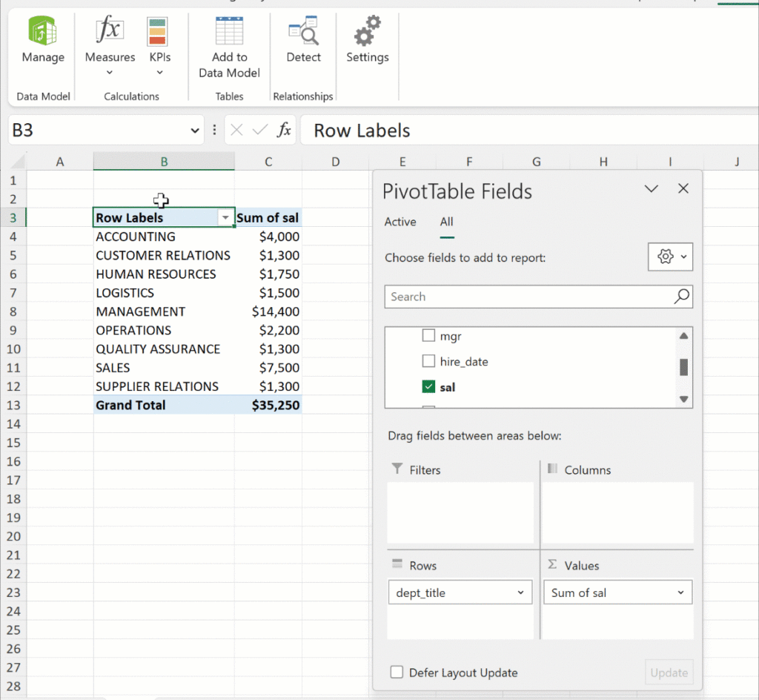
Task: Select the All tab in PivotTable Fields
Action: (446, 222)
